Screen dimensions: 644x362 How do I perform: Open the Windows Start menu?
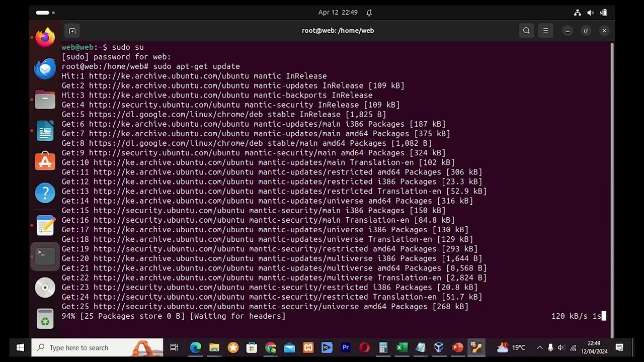(x=20, y=347)
